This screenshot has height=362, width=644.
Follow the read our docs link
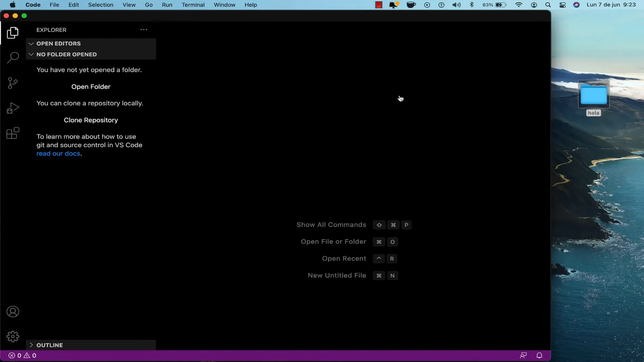pyautogui.click(x=58, y=154)
